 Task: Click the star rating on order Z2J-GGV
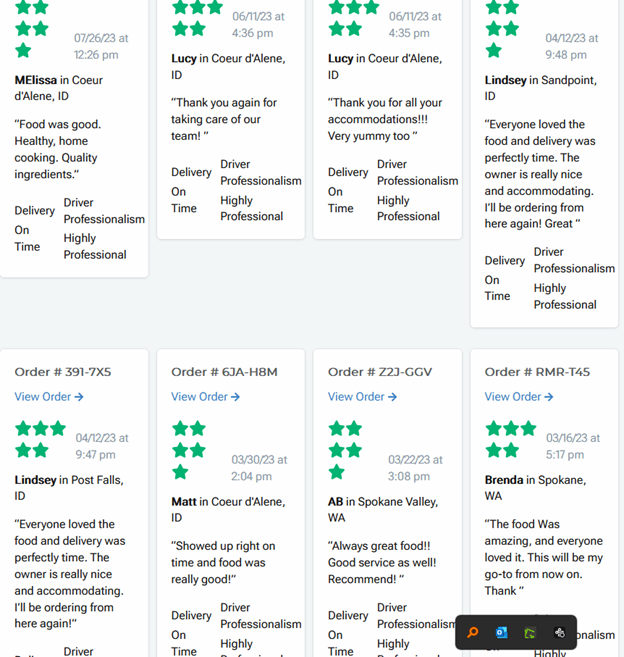(345, 450)
